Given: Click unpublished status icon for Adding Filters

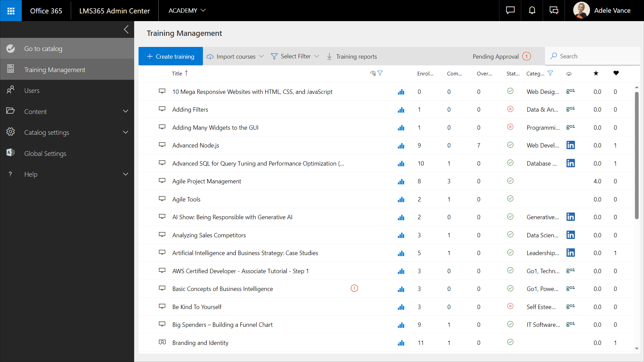Looking at the screenshot, I should [510, 109].
